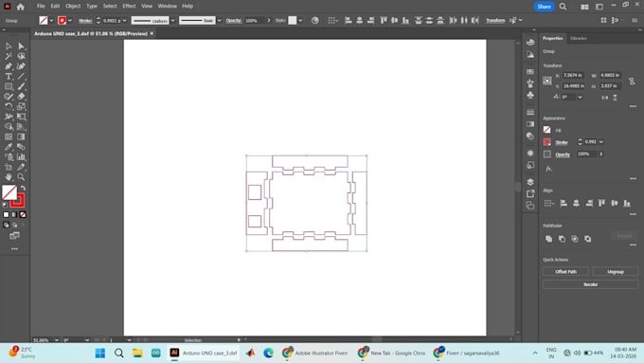Click the red Stroke swatch in Appearance

point(546,142)
